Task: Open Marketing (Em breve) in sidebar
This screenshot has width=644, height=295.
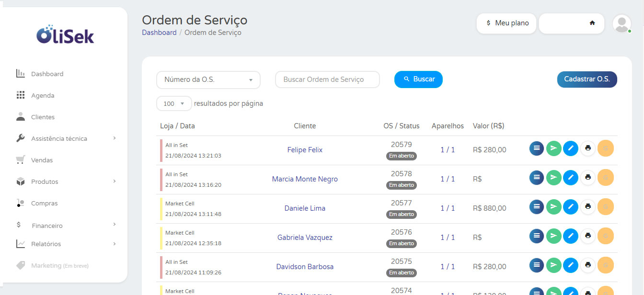Action: coord(59,265)
